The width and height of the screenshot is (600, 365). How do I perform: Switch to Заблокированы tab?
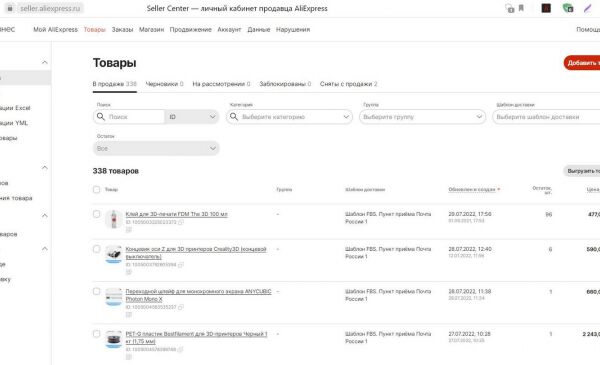point(285,84)
